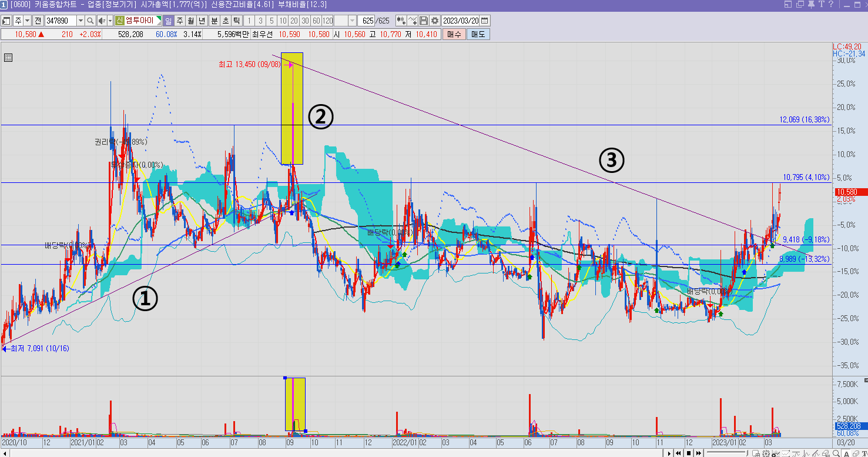Image resolution: width=868 pixels, height=457 pixels.
Task: Click the add indicator line icon
Action: click(413, 21)
